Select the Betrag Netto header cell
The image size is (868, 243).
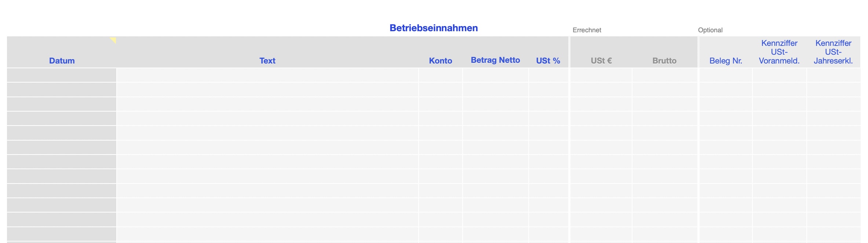(495, 60)
